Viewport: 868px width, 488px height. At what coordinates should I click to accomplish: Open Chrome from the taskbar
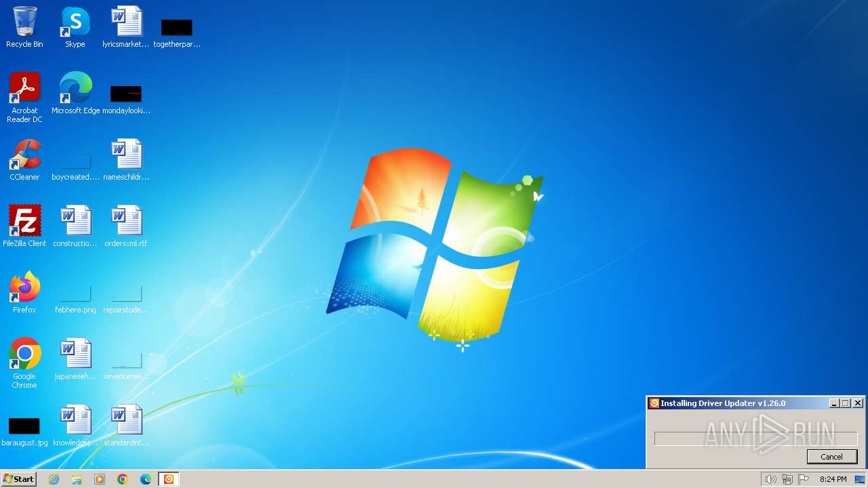click(x=123, y=479)
